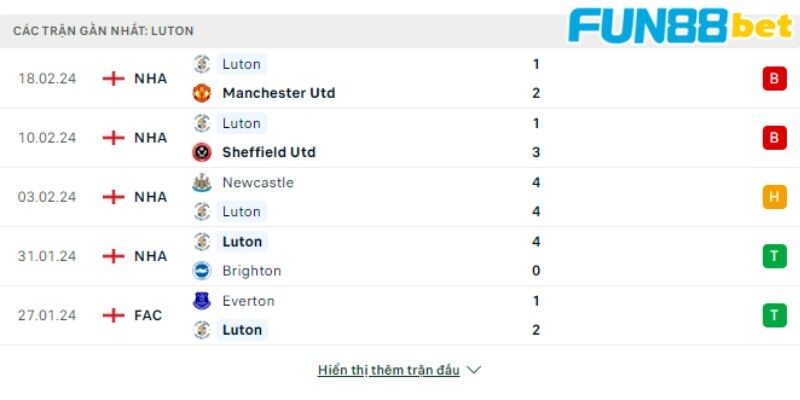Click the green T badge for Brighton match
Screen dimensions: 800x400
774,256
